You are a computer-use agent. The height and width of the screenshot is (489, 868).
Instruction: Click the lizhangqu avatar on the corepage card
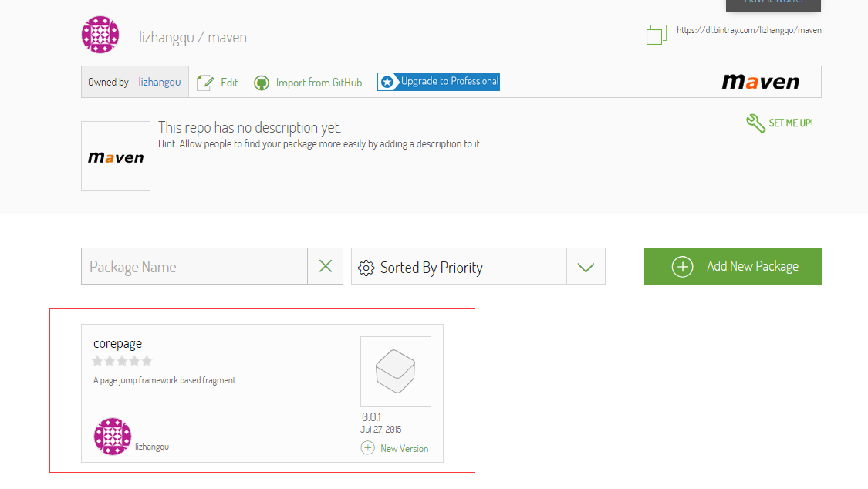click(113, 437)
